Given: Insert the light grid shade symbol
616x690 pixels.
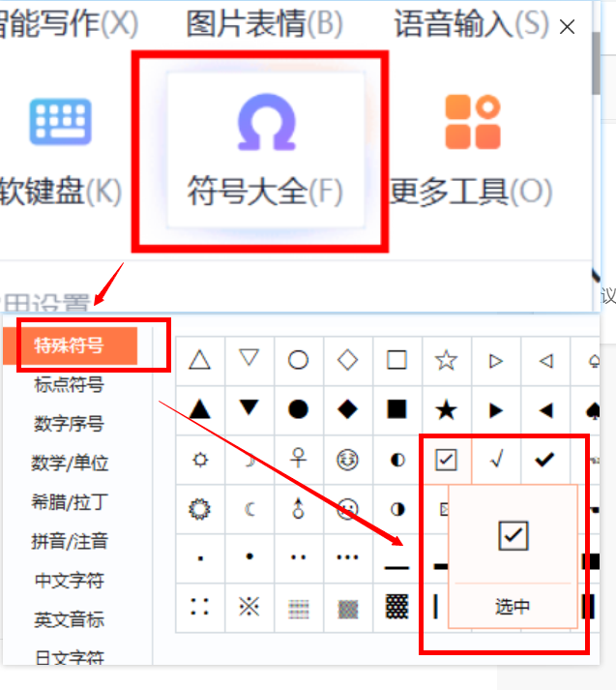Looking at the screenshot, I should click(x=299, y=608).
